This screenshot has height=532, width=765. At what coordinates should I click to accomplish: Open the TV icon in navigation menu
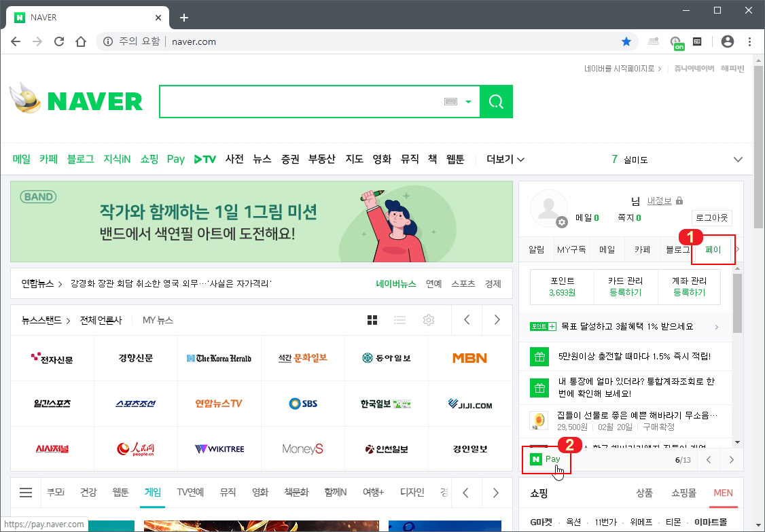coord(205,159)
